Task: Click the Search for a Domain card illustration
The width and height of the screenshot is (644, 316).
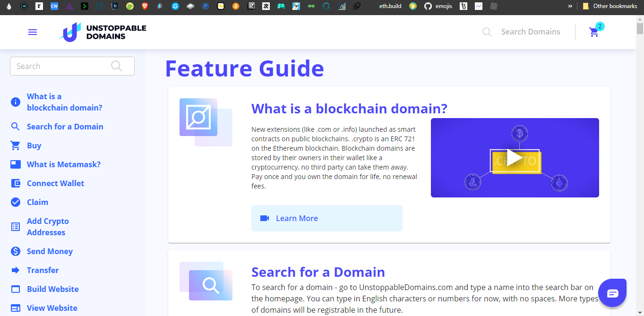Action: tap(206, 281)
